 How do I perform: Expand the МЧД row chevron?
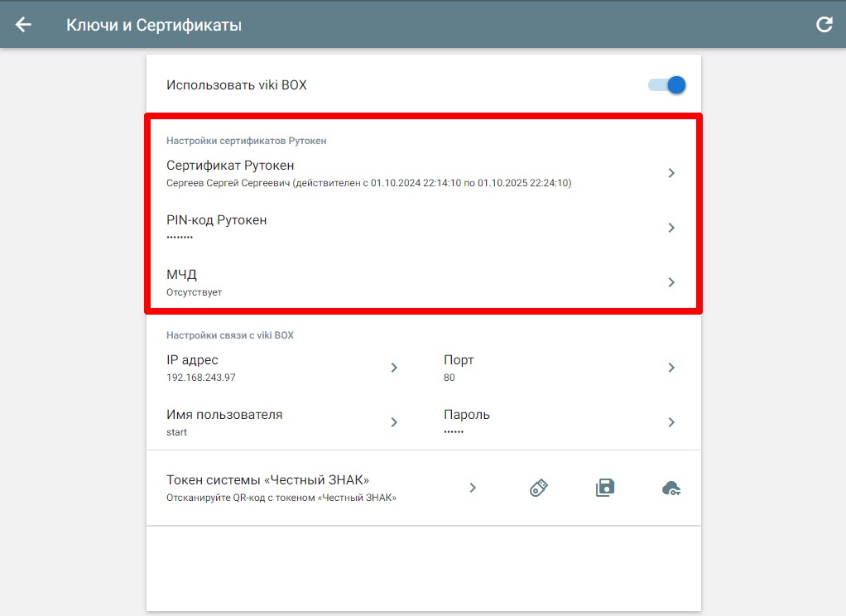coord(671,282)
